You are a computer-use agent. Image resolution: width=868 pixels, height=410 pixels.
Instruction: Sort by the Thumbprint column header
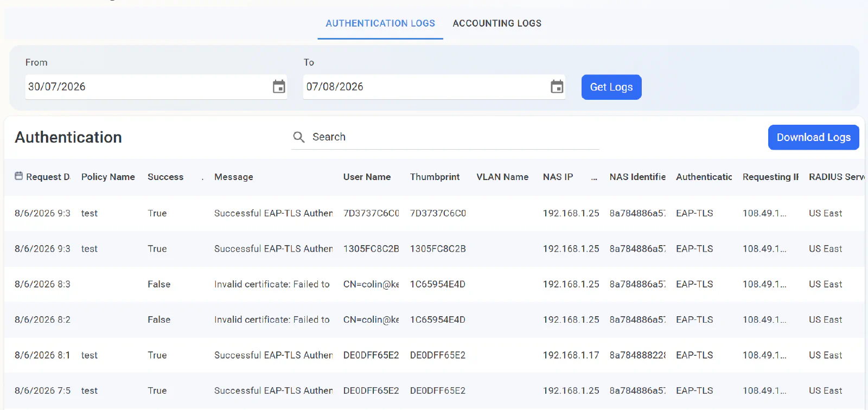(x=435, y=177)
